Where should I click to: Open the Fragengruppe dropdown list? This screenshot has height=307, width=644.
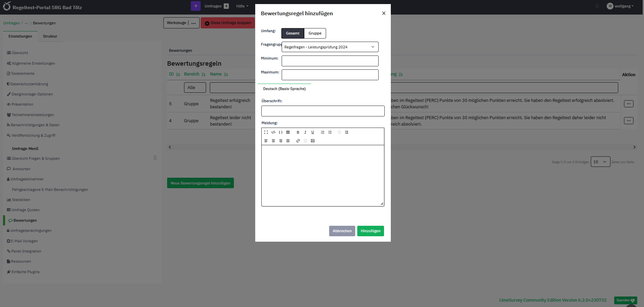330,47
